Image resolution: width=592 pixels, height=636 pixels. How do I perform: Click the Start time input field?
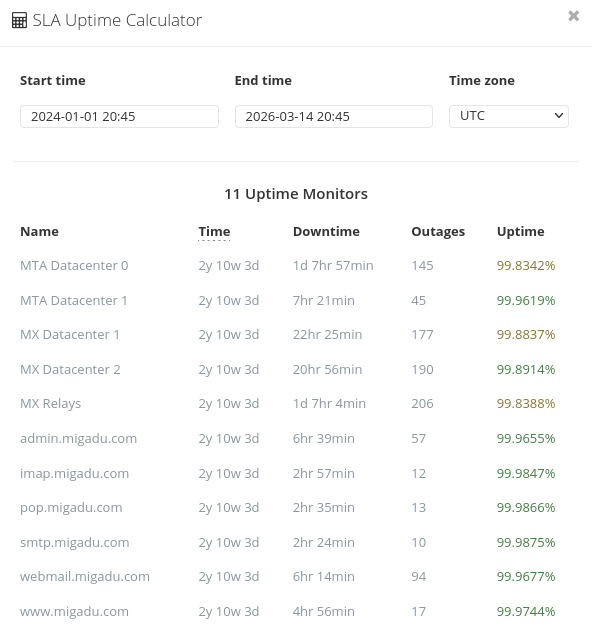click(x=119, y=116)
